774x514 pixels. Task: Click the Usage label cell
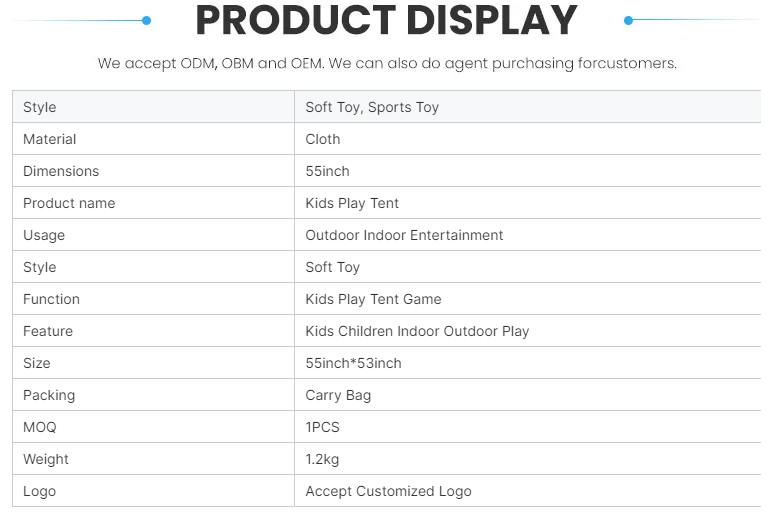(x=154, y=235)
